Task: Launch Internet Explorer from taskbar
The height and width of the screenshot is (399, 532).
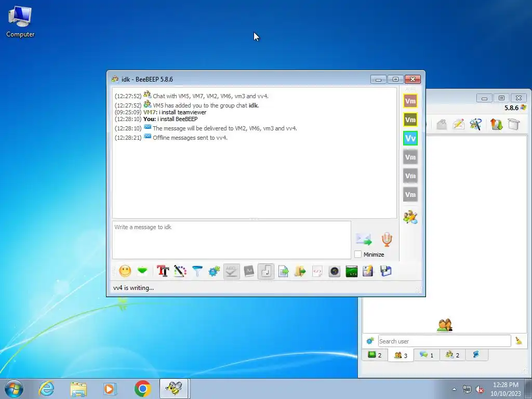Action: (x=46, y=389)
